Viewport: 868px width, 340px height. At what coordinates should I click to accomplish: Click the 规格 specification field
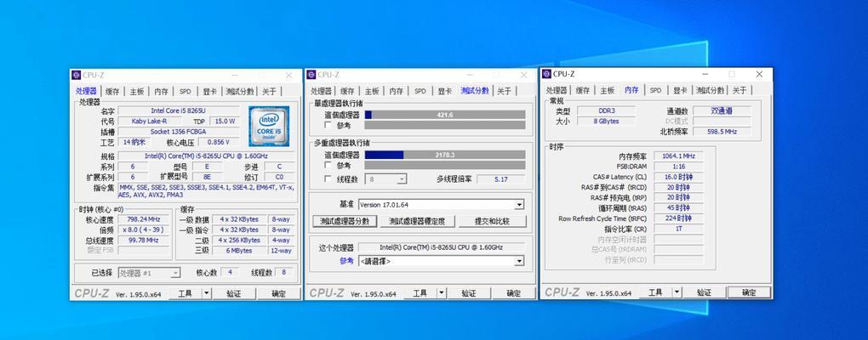click(x=207, y=156)
